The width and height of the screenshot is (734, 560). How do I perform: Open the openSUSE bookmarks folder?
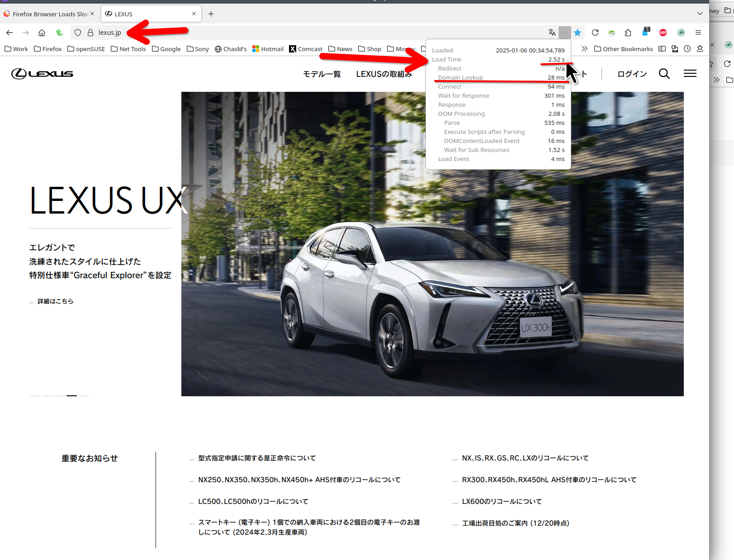(86, 49)
